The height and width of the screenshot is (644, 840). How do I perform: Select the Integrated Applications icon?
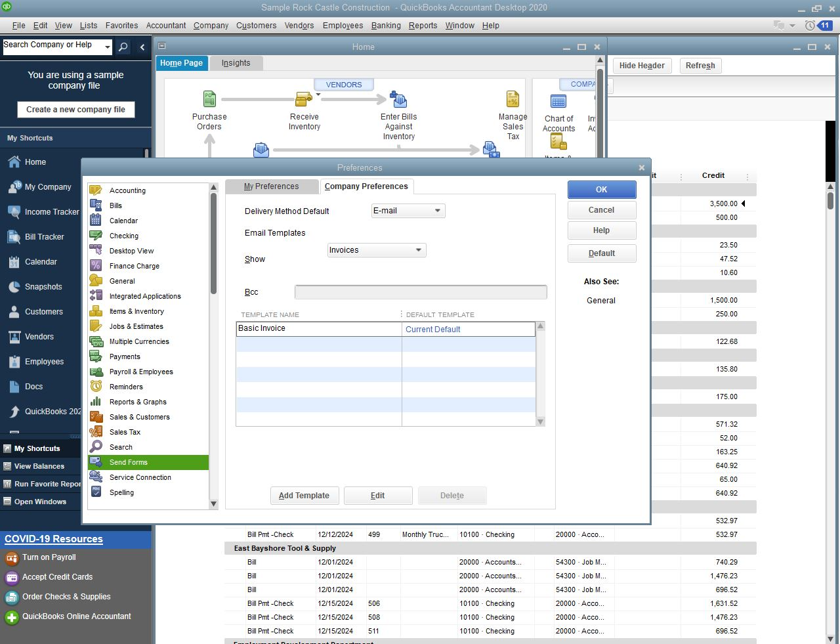tap(96, 296)
